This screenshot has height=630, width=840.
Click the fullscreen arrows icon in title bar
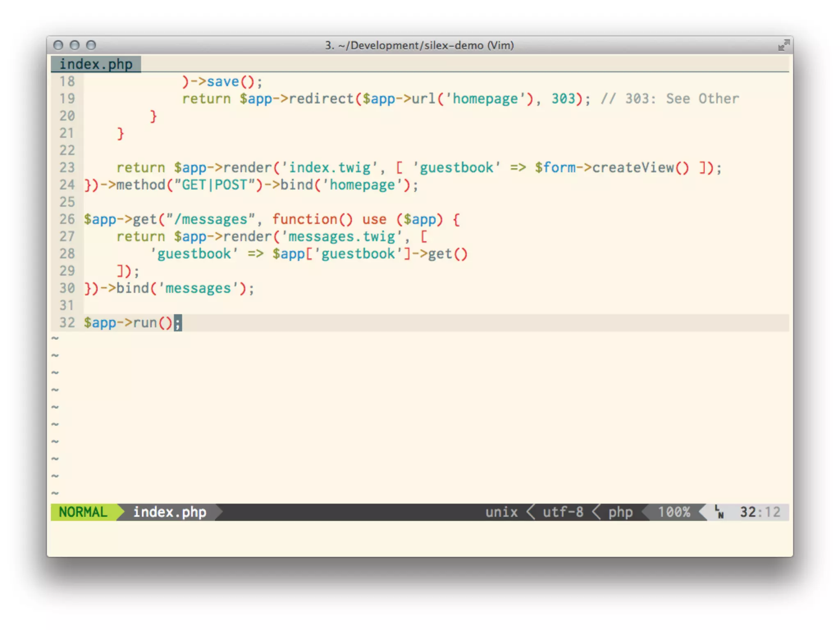783,45
